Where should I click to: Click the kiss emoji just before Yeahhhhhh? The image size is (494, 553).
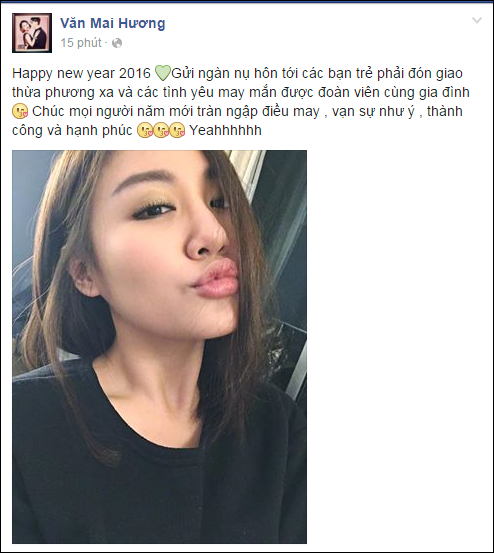point(177,130)
